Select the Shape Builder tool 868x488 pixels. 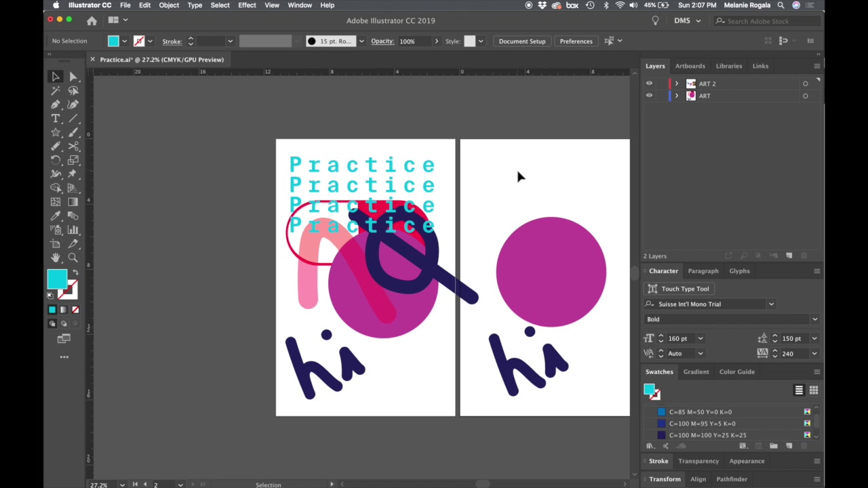[x=56, y=188]
